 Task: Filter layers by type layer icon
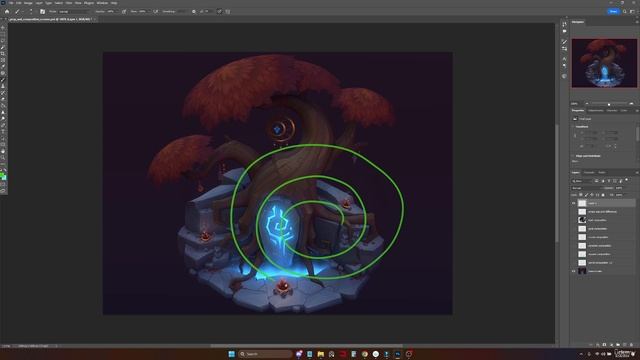click(609, 180)
